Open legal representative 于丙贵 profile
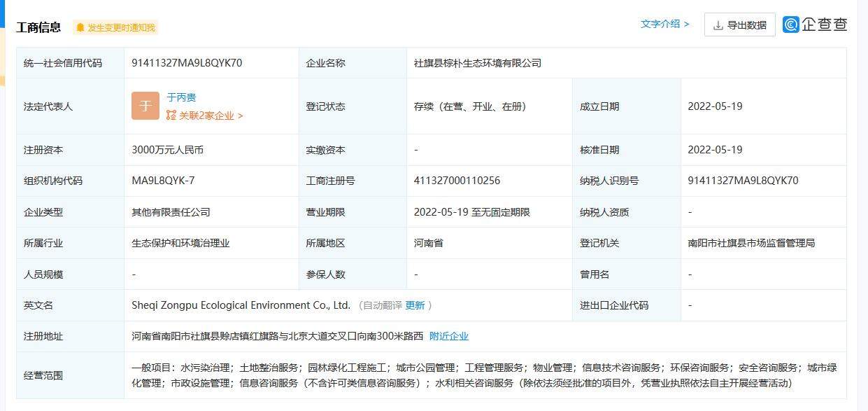The width and height of the screenshot is (868, 411). coord(183,98)
